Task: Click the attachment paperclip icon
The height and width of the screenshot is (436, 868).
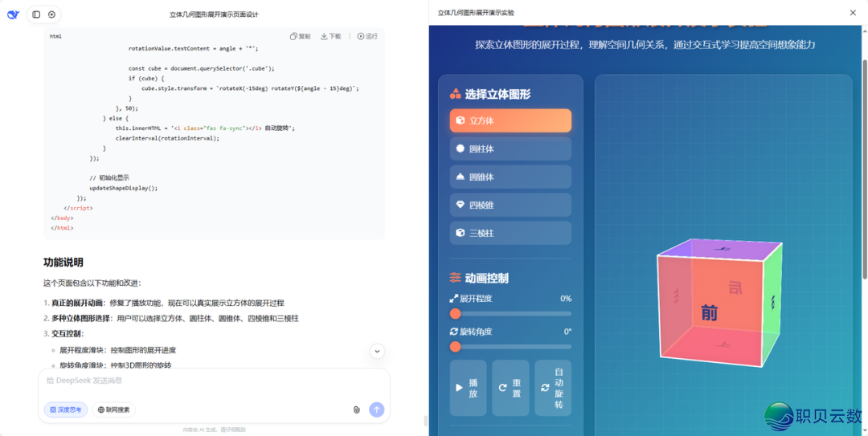Action: click(357, 410)
